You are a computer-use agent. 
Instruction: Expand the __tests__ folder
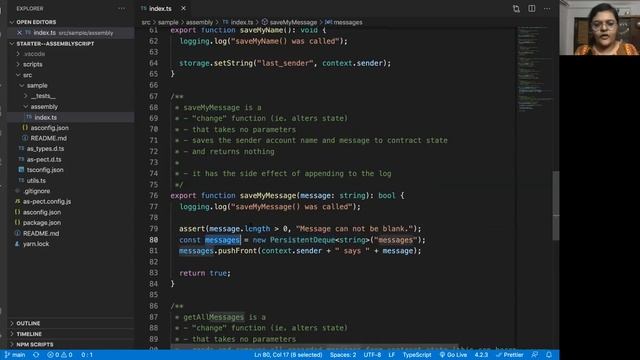43,96
